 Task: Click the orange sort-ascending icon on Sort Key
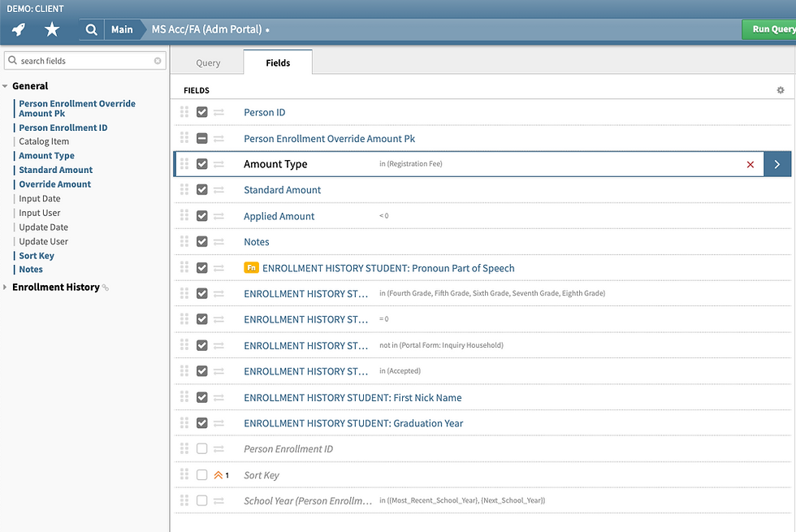pos(218,475)
